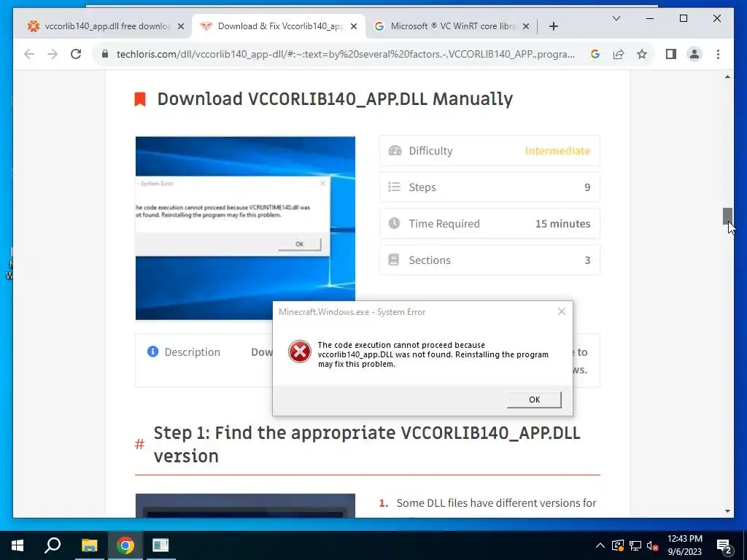The width and height of the screenshot is (747, 560).
Task: Click the Step 1 heading text
Action: 367,444
